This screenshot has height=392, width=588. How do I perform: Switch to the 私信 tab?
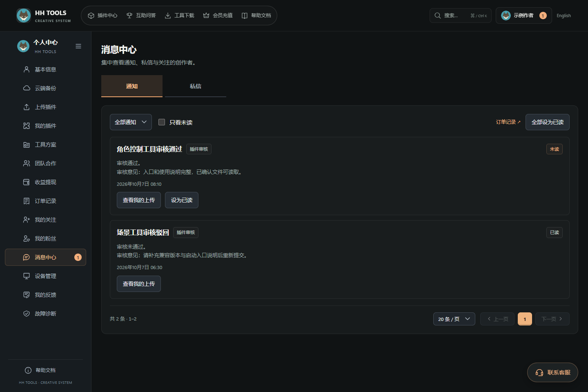[196, 86]
